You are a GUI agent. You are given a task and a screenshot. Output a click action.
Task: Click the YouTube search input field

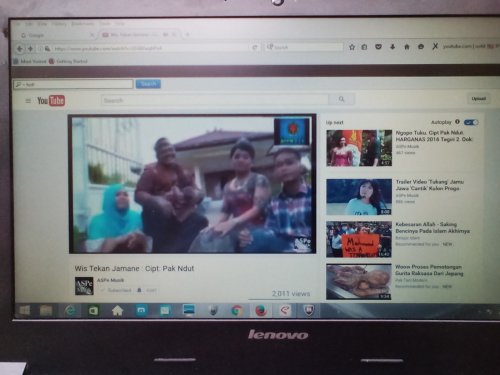pyautogui.click(x=215, y=100)
